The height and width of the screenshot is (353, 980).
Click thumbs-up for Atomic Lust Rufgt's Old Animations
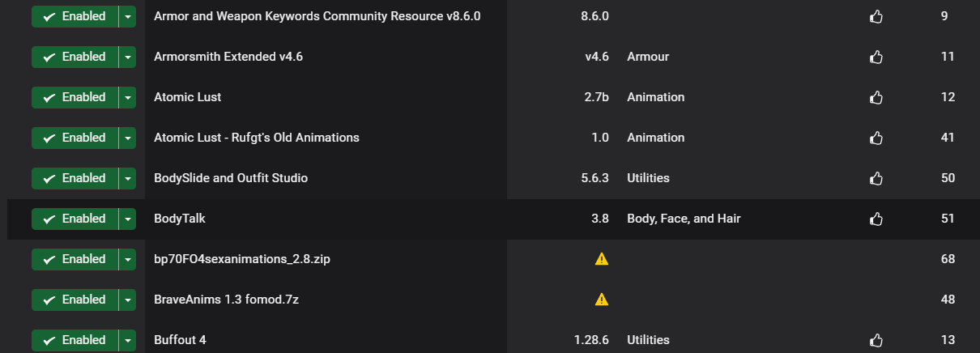click(876, 138)
